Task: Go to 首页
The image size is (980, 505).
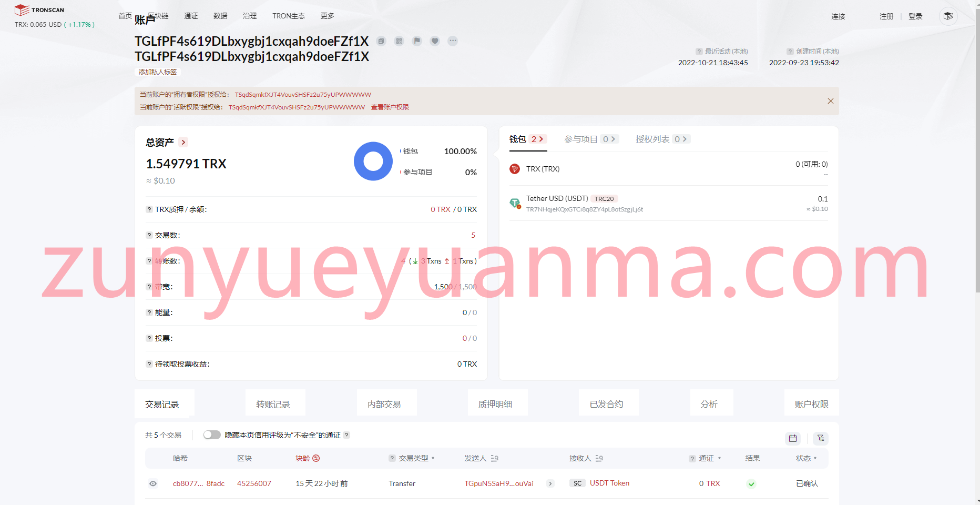Action: 125,16
